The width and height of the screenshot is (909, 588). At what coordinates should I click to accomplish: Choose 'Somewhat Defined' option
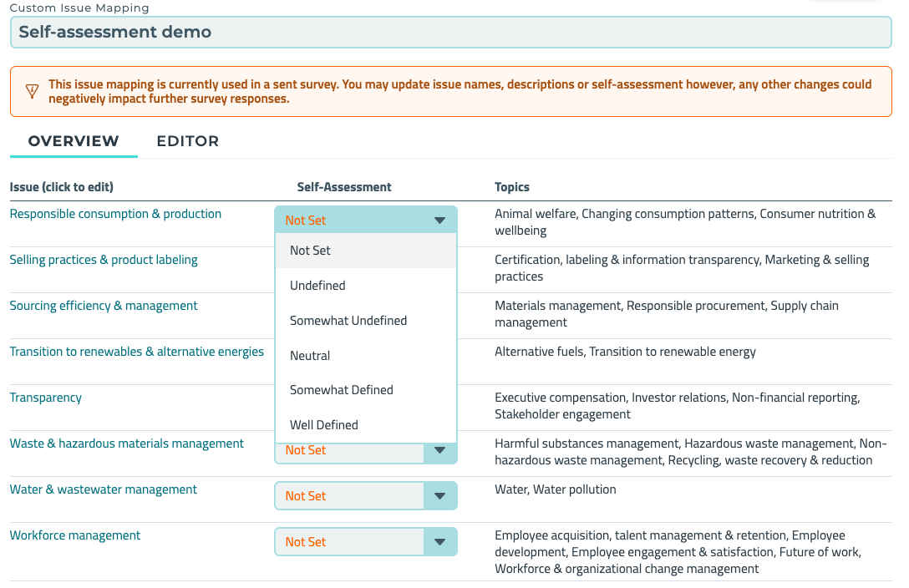coord(341,390)
